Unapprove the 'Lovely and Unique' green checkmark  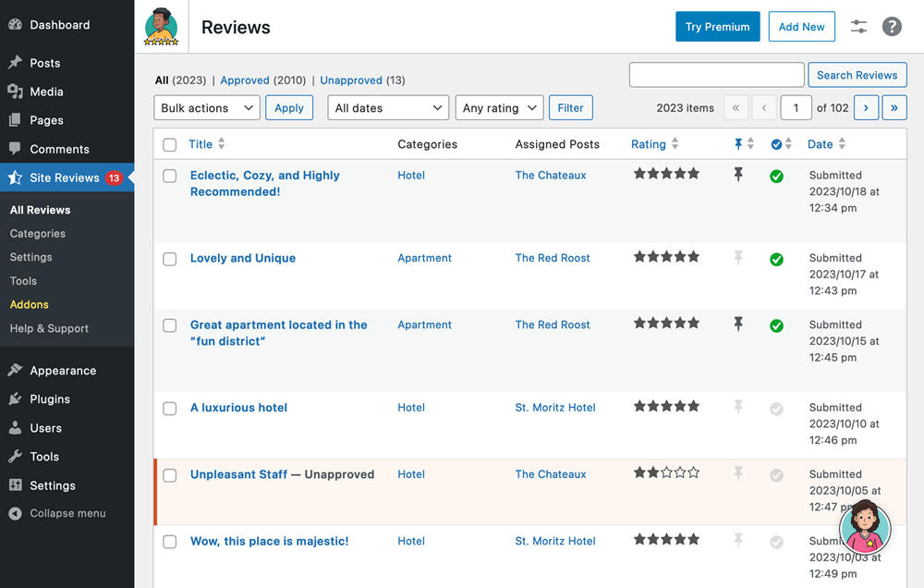point(776,260)
